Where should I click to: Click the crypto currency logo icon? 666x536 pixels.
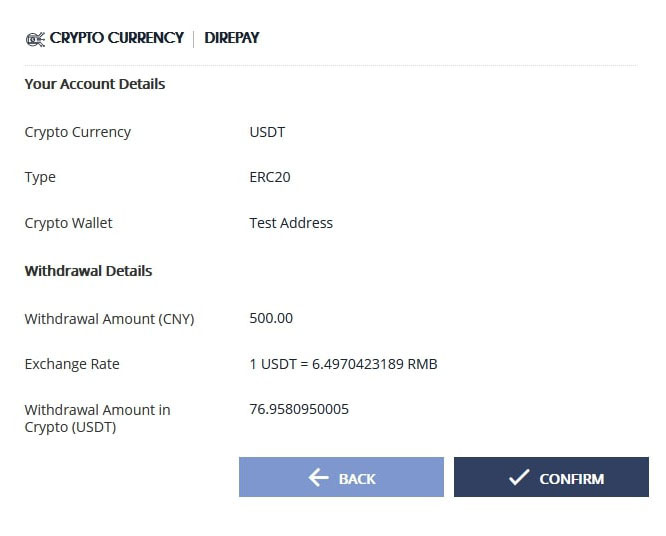pos(35,38)
